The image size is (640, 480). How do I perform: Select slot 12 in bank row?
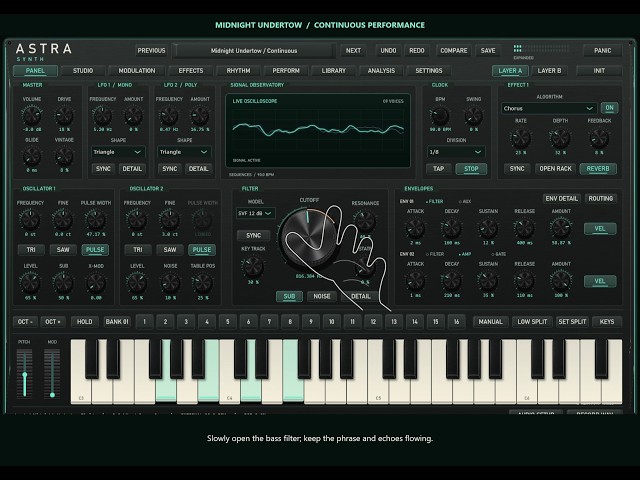coord(373,322)
